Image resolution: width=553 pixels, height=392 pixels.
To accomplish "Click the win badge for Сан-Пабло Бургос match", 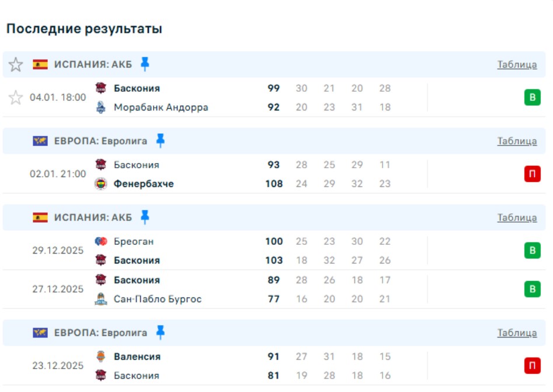I will click(x=532, y=289).
